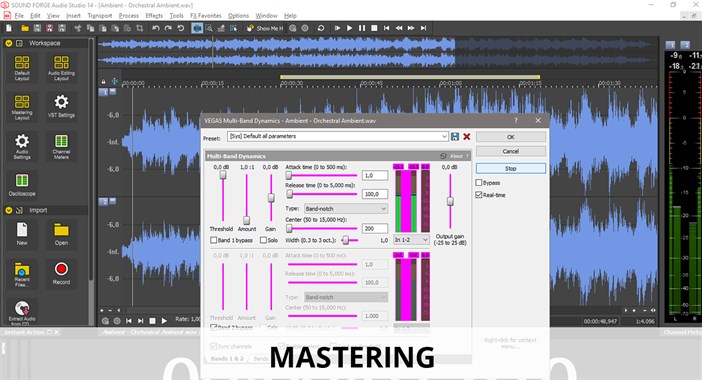Screen dimensions: 702x380
Task: Uncheck the Real-time checkbox
Action: pos(479,195)
